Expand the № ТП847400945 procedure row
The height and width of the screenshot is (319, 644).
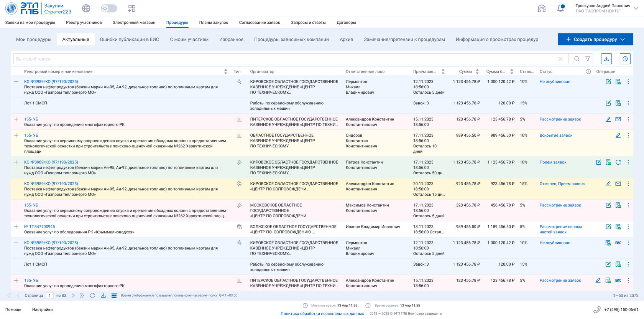pos(16,227)
